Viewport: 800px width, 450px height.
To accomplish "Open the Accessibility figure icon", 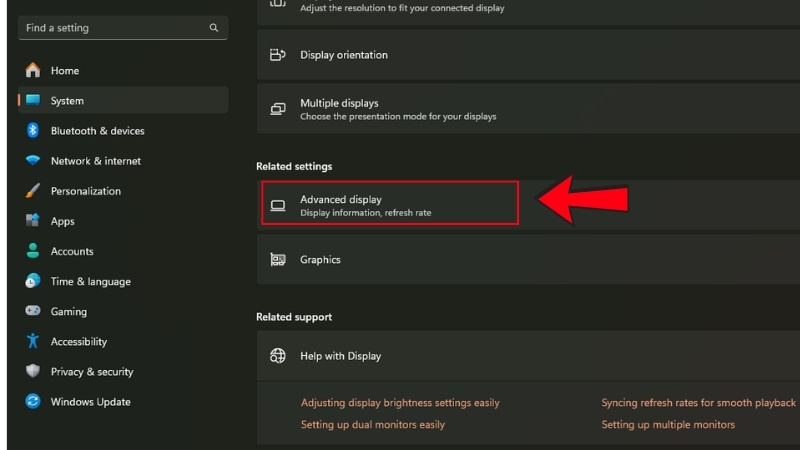I will tap(33, 342).
